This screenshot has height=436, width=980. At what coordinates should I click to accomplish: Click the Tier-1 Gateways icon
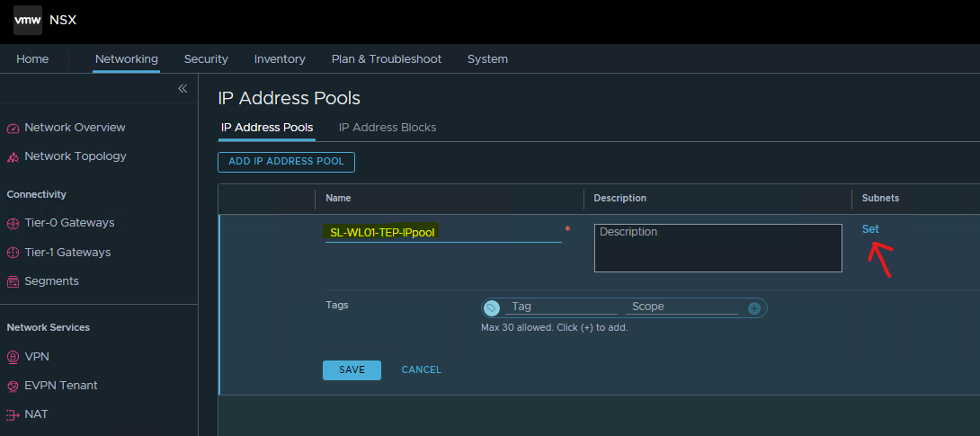coord(13,253)
